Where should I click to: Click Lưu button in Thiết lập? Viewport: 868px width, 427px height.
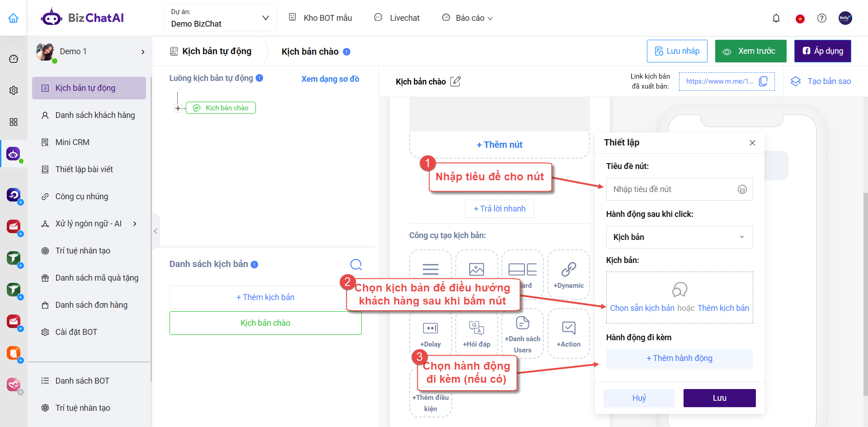[720, 398]
